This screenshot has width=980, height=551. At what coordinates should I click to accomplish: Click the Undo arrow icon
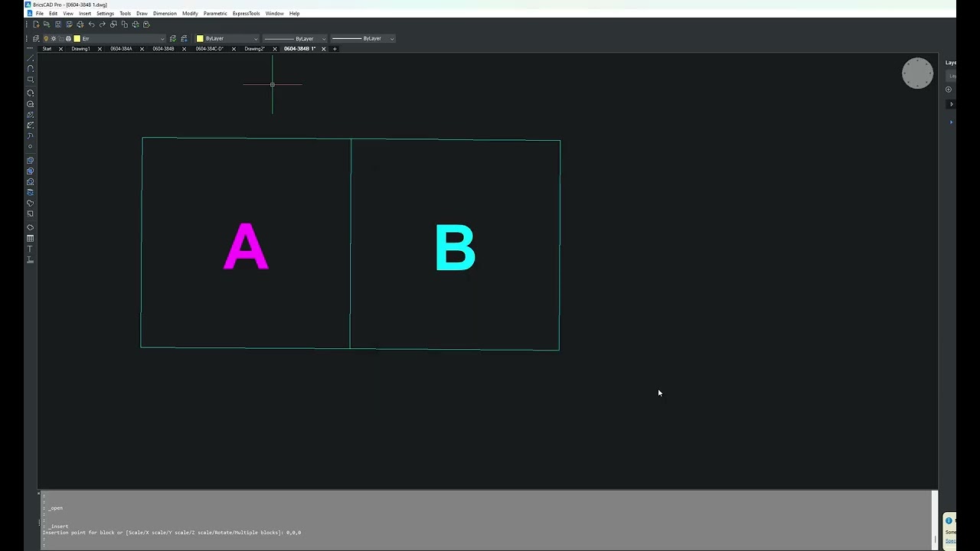tap(91, 24)
